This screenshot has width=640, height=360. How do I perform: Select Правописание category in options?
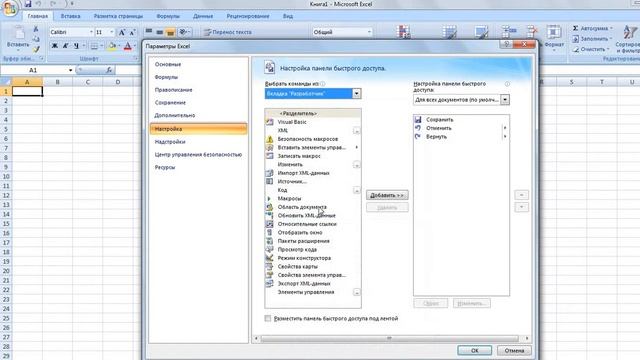click(198, 90)
